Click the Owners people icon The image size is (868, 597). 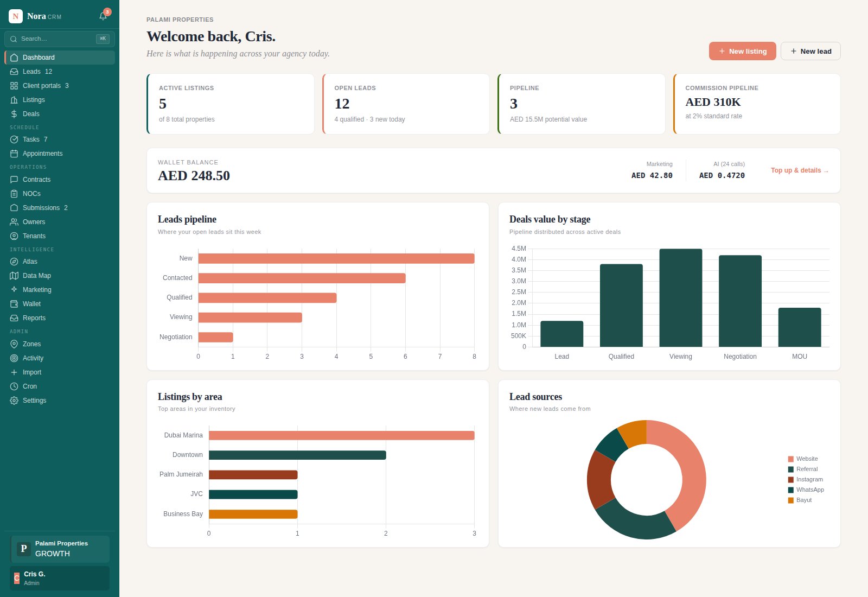(x=14, y=222)
